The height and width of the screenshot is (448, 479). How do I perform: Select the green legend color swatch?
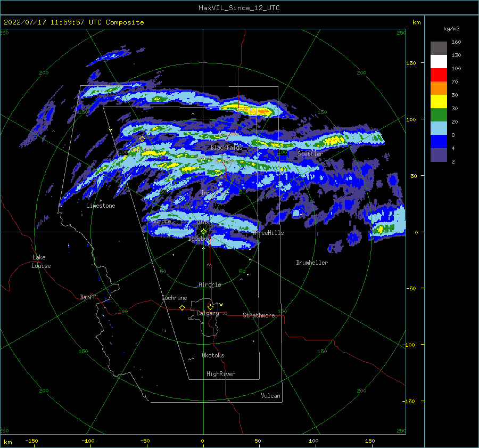point(439,115)
